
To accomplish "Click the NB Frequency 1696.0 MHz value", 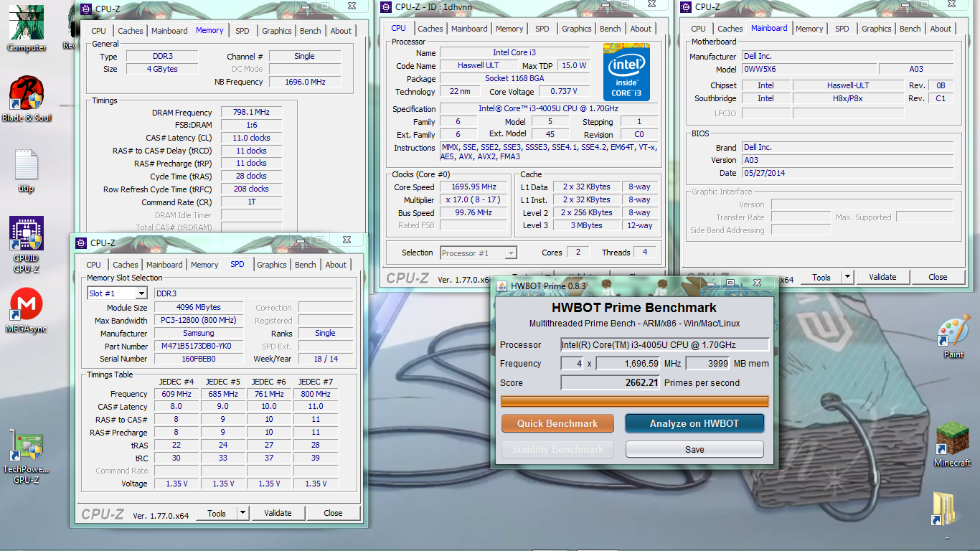I will 305,82.
